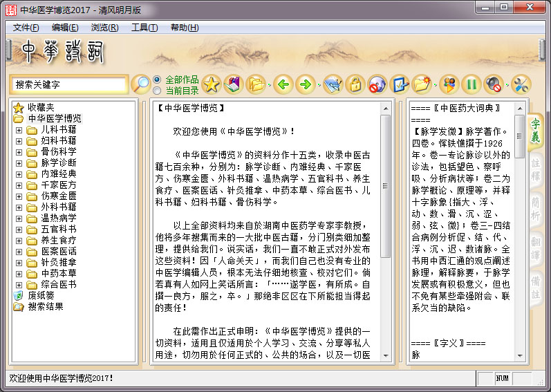Expand the 外科书籍 folder
The width and height of the screenshot is (551, 392).
pos(19,207)
